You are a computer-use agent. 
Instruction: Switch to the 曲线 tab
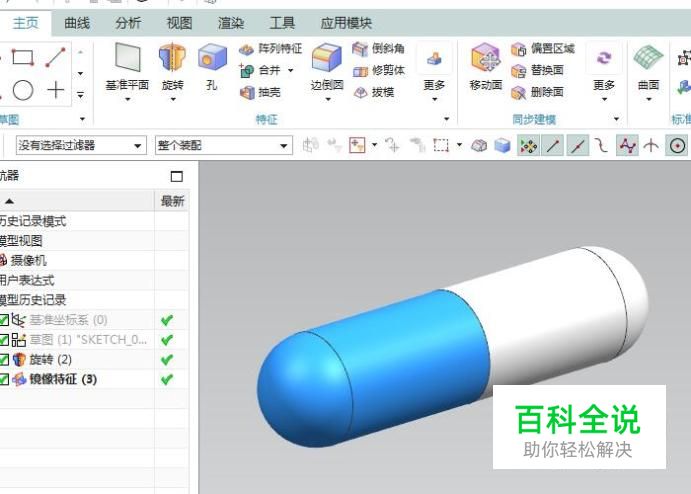click(x=77, y=23)
